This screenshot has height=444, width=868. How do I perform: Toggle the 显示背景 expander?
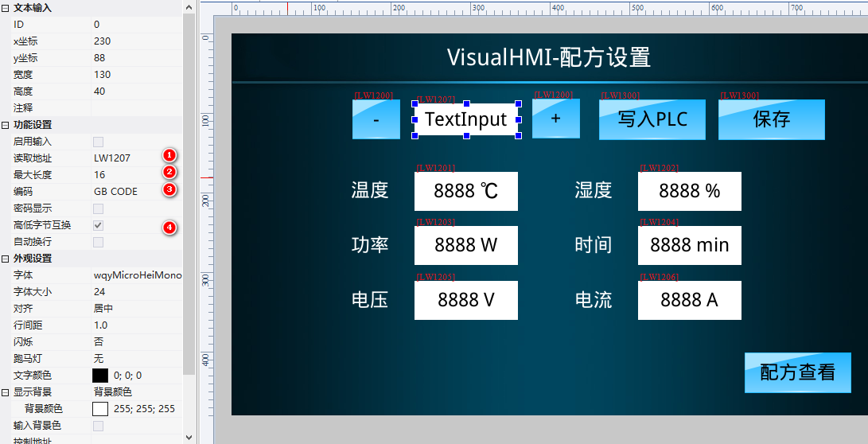coord(6,392)
